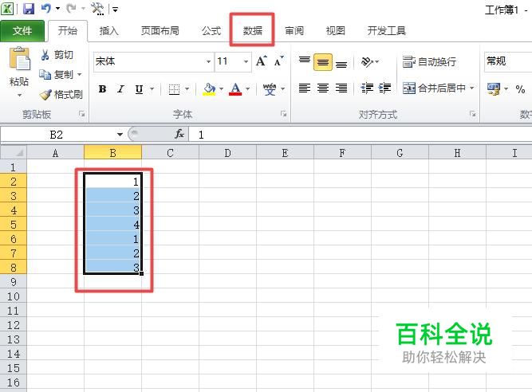
Task: Apply the red font color
Action: tap(235, 89)
